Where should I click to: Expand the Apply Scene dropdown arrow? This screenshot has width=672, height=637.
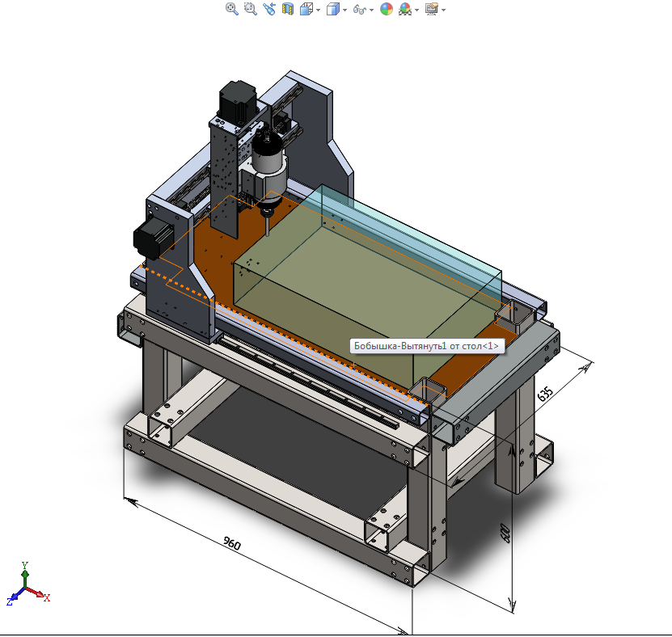point(417,10)
